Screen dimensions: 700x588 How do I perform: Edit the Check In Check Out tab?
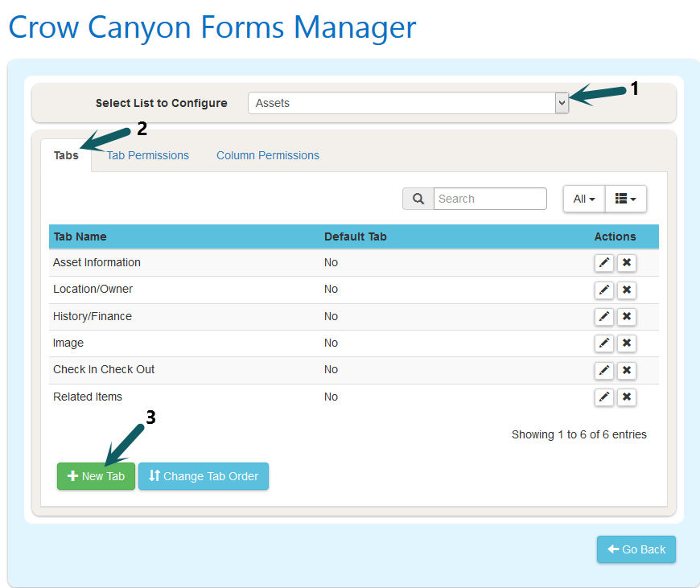coord(603,370)
